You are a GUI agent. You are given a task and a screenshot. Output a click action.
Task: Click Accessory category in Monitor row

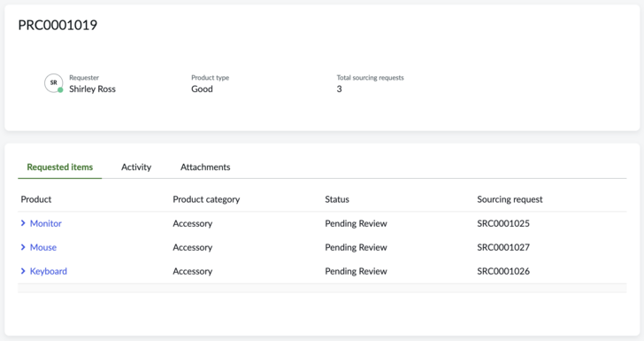point(193,223)
